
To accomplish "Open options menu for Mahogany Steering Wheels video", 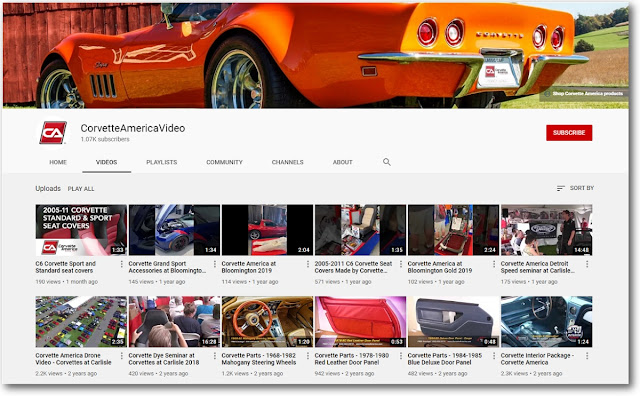I will [x=308, y=356].
